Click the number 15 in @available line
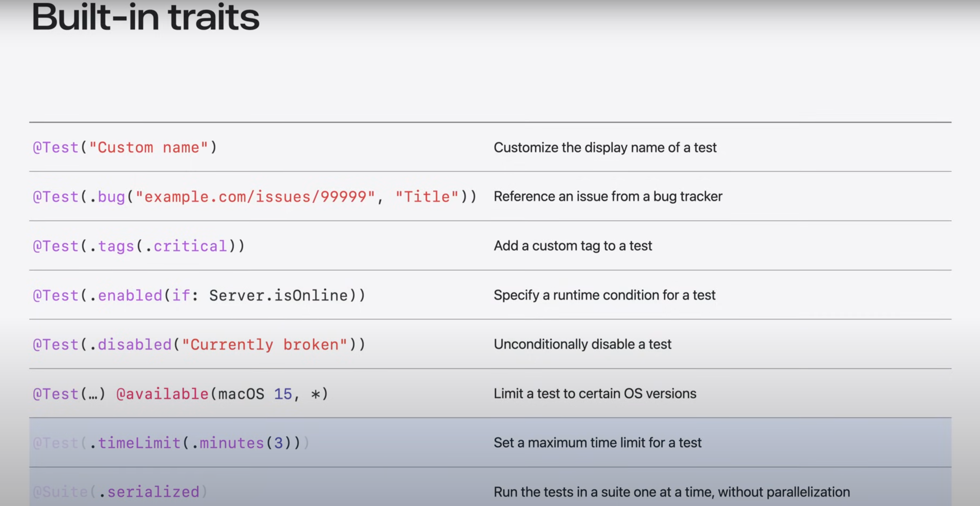Image resolution: width=980 pixels, height=506 pixels. (x=283, y=394)
